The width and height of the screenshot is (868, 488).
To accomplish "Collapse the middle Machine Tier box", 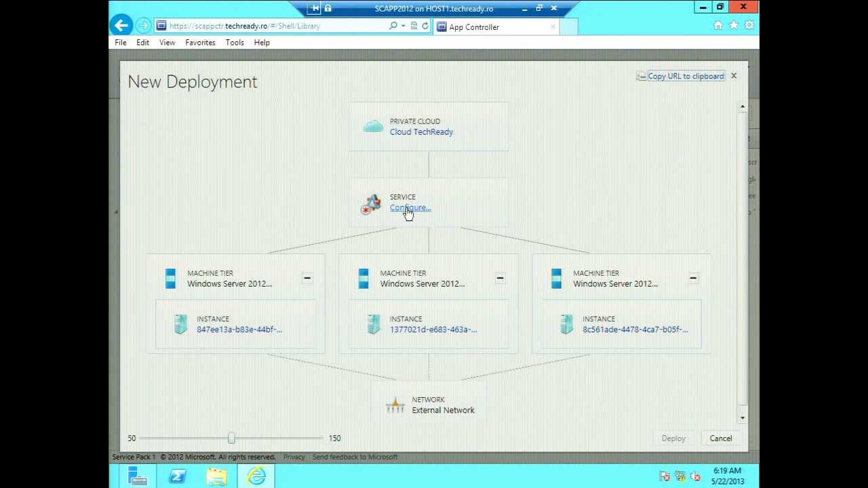I will click(x=500, y=278).
